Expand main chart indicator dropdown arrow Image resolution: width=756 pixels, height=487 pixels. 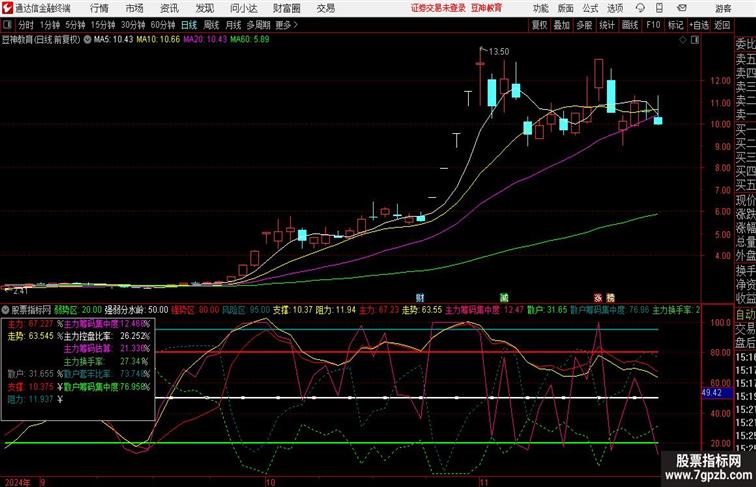pyautogui.click(x=87, y=40)
